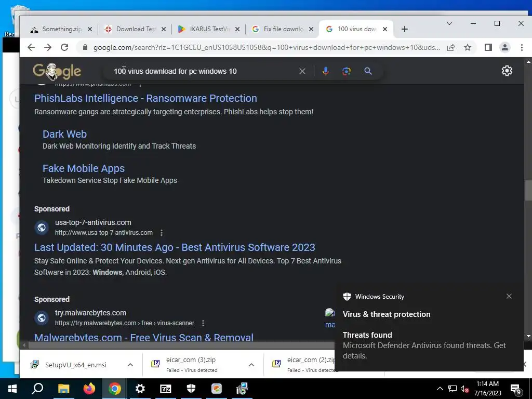
Task: Open the Chrome profile avatar
Action: (x=505, y=47)
